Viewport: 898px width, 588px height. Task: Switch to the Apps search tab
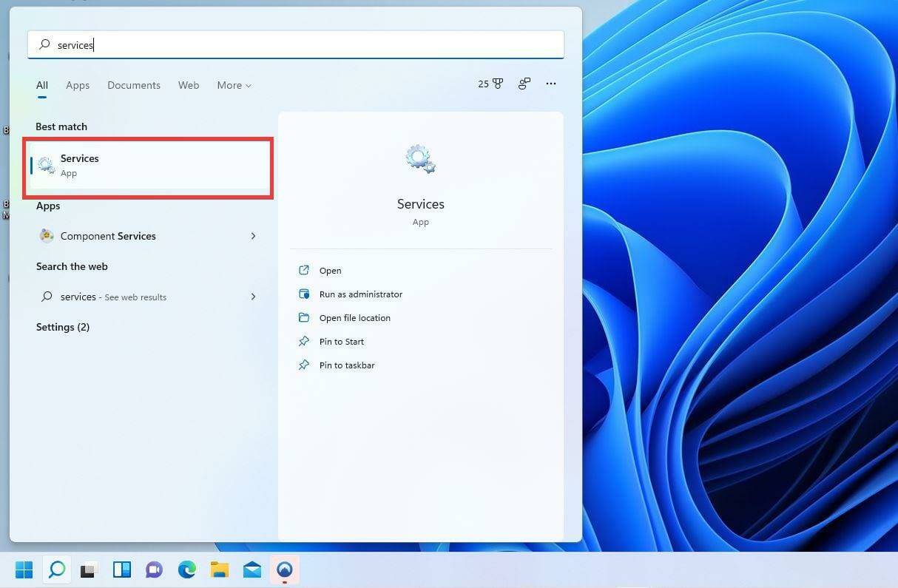tap(78, 85)
